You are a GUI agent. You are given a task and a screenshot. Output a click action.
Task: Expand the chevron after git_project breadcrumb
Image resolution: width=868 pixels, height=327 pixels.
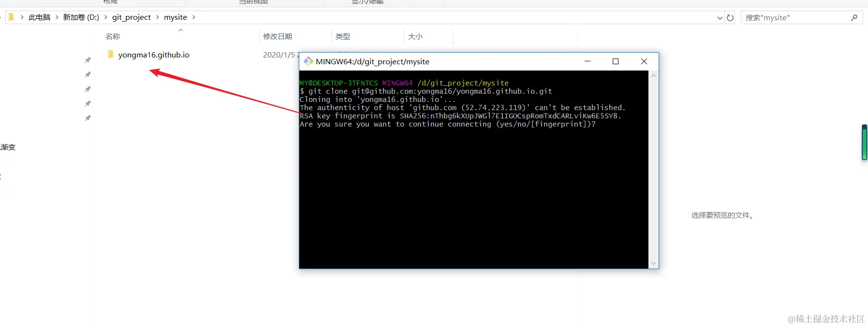tap(157, 17)
